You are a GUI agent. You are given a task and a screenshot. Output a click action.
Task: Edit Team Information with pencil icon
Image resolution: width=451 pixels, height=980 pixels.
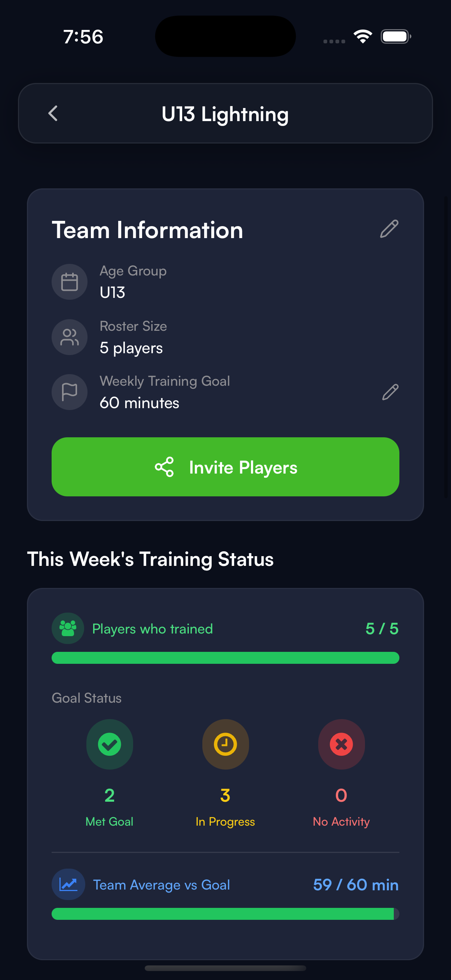tap(389, 229)
